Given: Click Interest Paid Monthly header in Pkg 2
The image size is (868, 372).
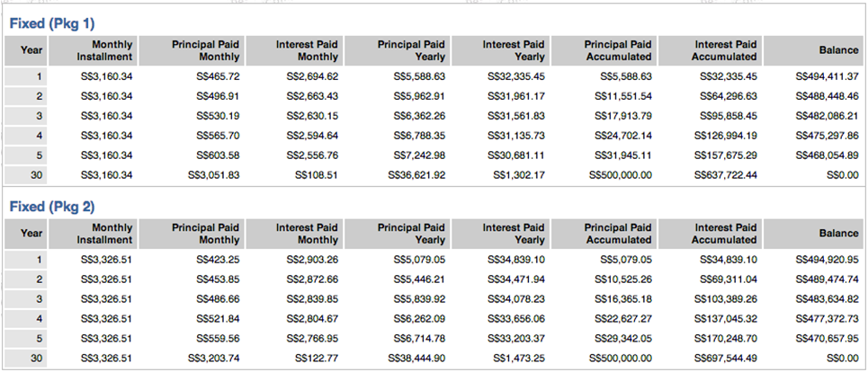Looking at the screenshot, I should coord(294,234).
